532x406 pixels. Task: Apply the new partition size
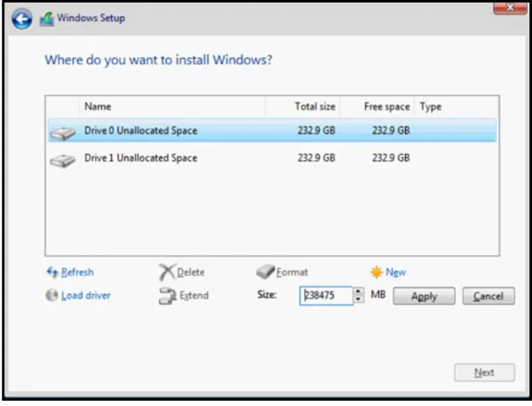(x=425, y=296)
